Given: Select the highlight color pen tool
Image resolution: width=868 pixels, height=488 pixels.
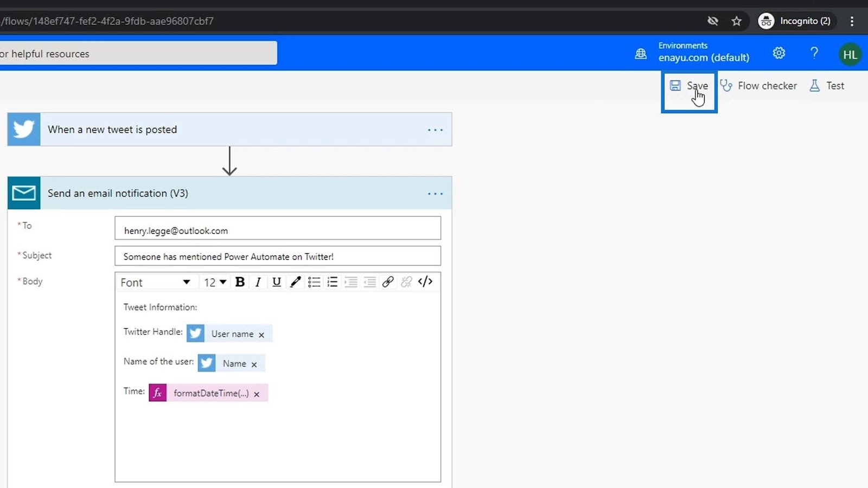Looking at the screenshot, I should 295,282.
